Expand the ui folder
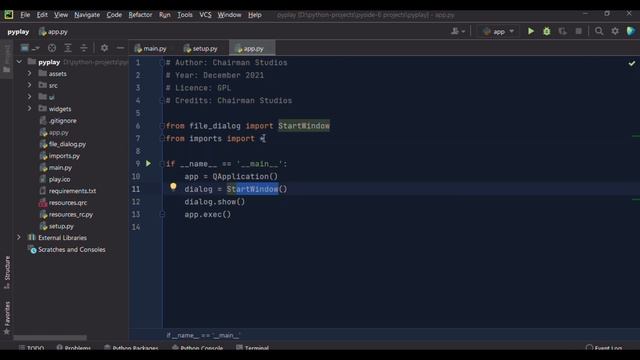The width and height of the screenshot is (640, 360). coord(29,97)
